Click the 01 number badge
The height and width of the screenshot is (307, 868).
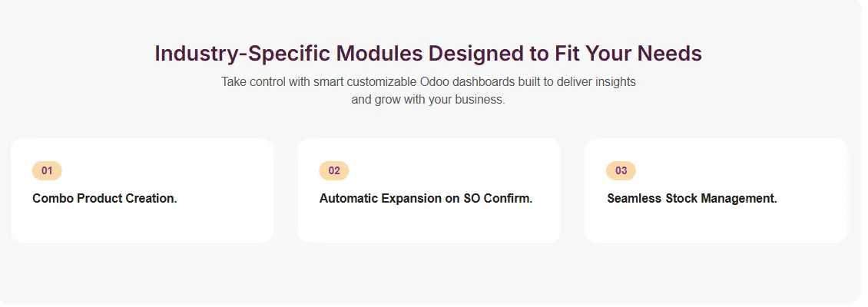(x=47, y=170)
